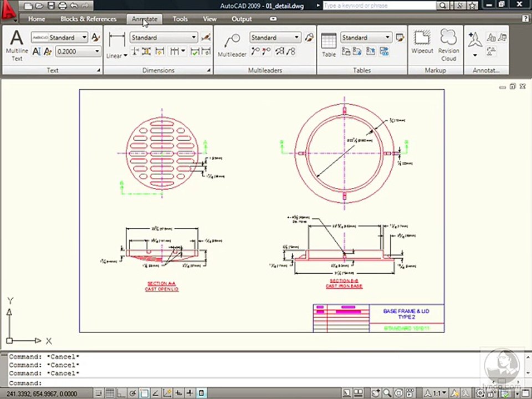Select the Revision Cloud tool

448,44
